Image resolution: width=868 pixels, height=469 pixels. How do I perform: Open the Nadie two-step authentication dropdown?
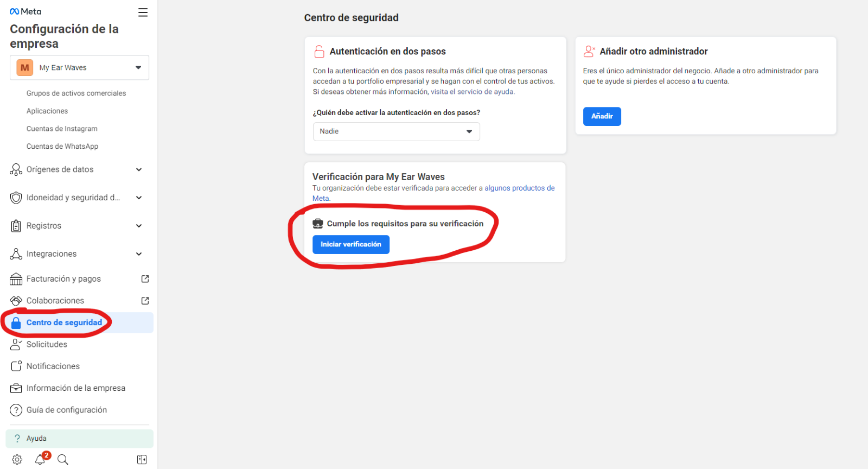[397, 131]
